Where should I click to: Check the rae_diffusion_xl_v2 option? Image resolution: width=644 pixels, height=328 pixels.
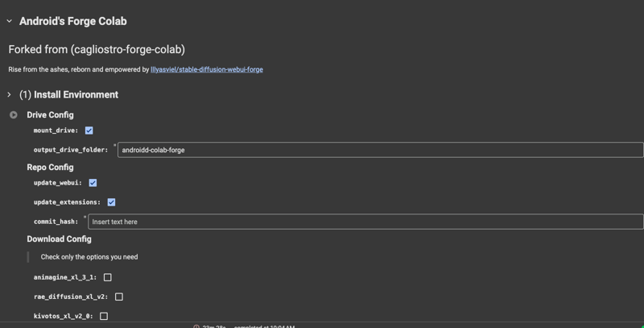(118, 297)
